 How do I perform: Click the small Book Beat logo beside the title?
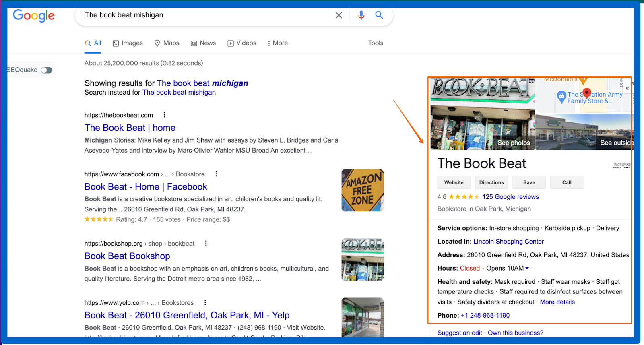coord(621,165)
